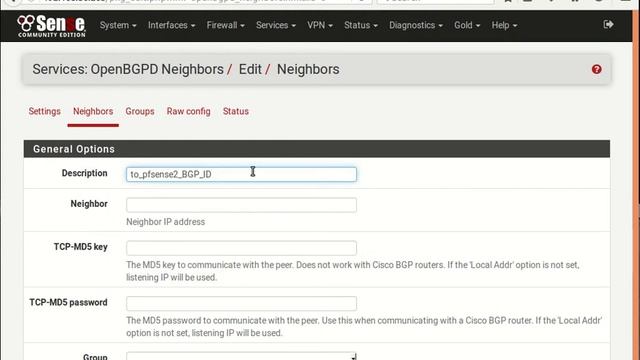Open the System menu
This screenshot has height=360, width=640.
(x=118, y=25)
